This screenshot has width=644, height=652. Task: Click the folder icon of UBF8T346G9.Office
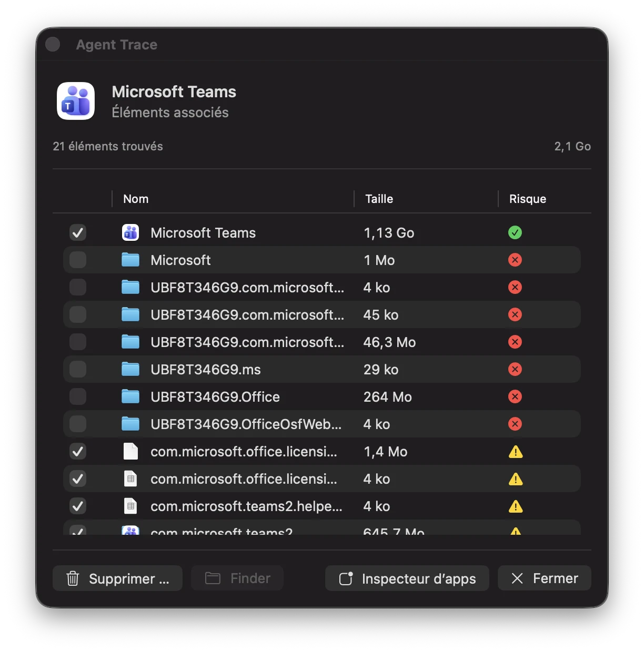pyautogui.click(x=130, y=396)
